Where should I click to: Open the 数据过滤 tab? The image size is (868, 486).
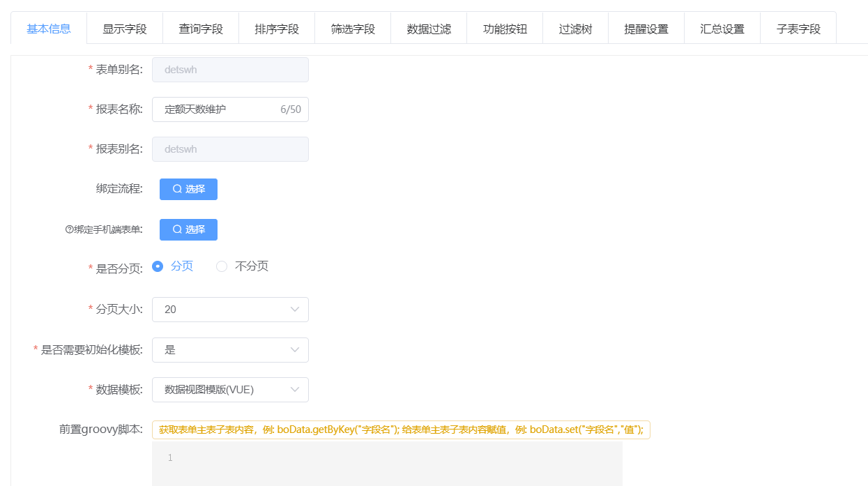[x=429, y=29]
